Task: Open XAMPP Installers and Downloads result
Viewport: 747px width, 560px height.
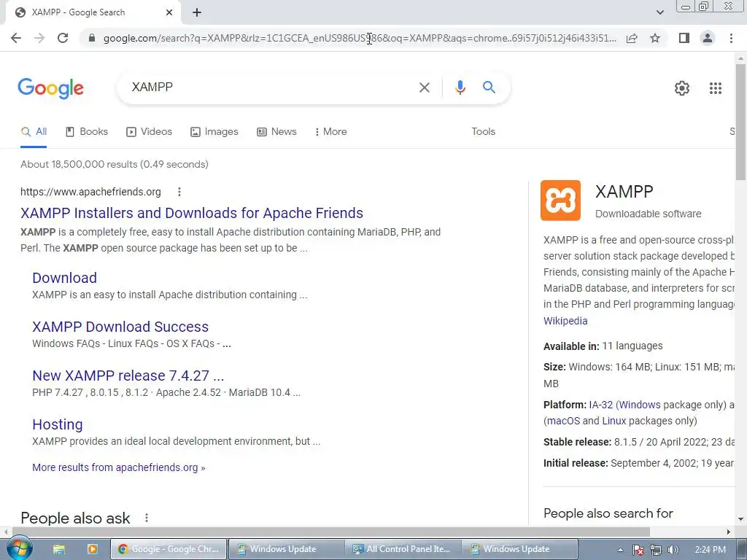Action: tap(192, 213)
